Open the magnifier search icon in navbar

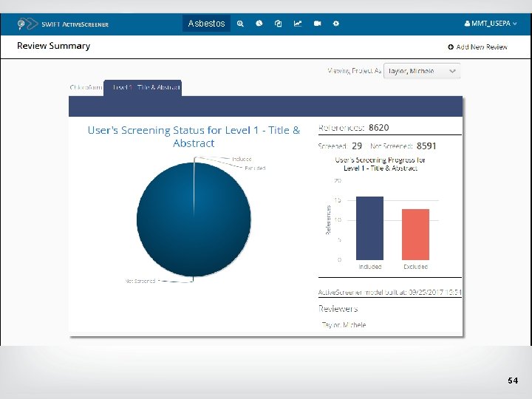tap(240, 24)
